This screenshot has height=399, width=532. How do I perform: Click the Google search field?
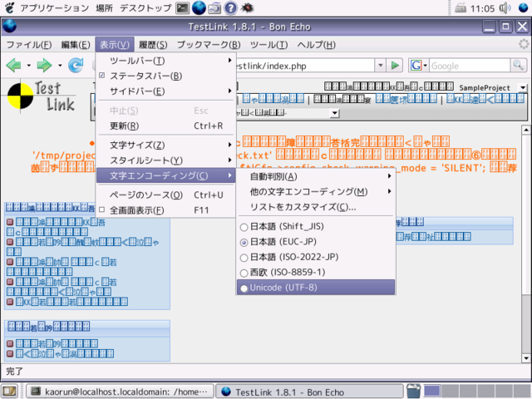(470, 66)
